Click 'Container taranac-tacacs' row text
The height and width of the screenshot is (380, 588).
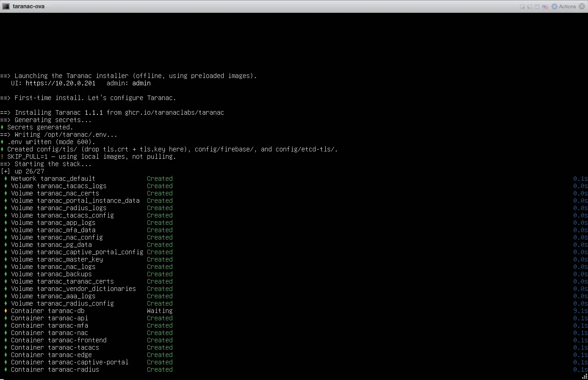(x=55, y=347)
